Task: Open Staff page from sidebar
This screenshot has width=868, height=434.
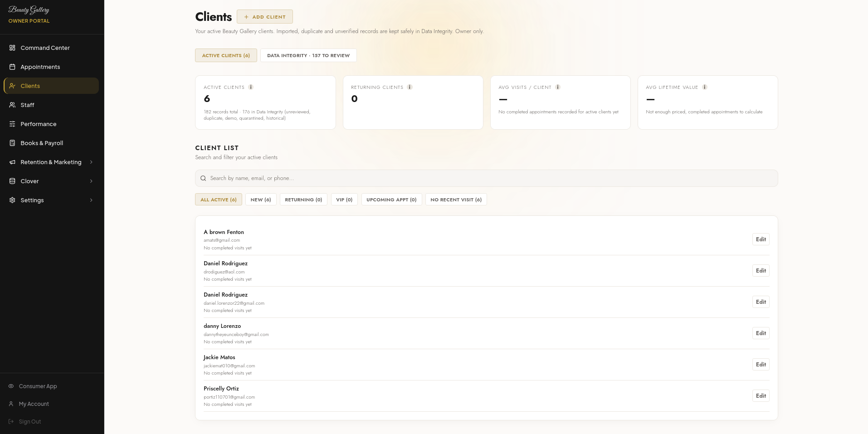Action: coord(51,105)
